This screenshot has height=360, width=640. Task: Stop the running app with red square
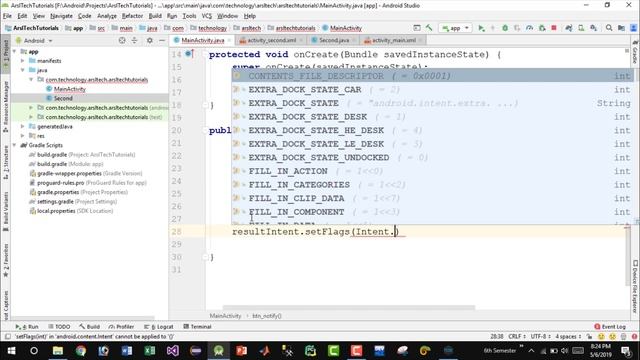click(x=554, y=28)
